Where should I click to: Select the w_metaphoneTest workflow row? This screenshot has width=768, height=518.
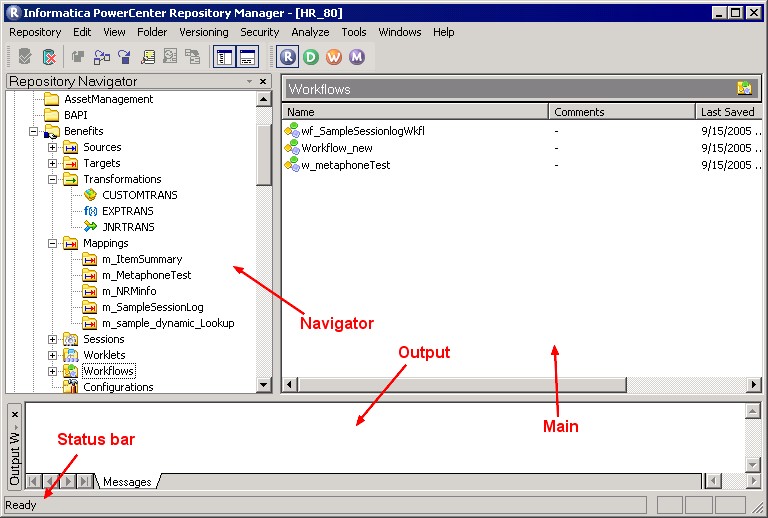click(x=522, y=165)
